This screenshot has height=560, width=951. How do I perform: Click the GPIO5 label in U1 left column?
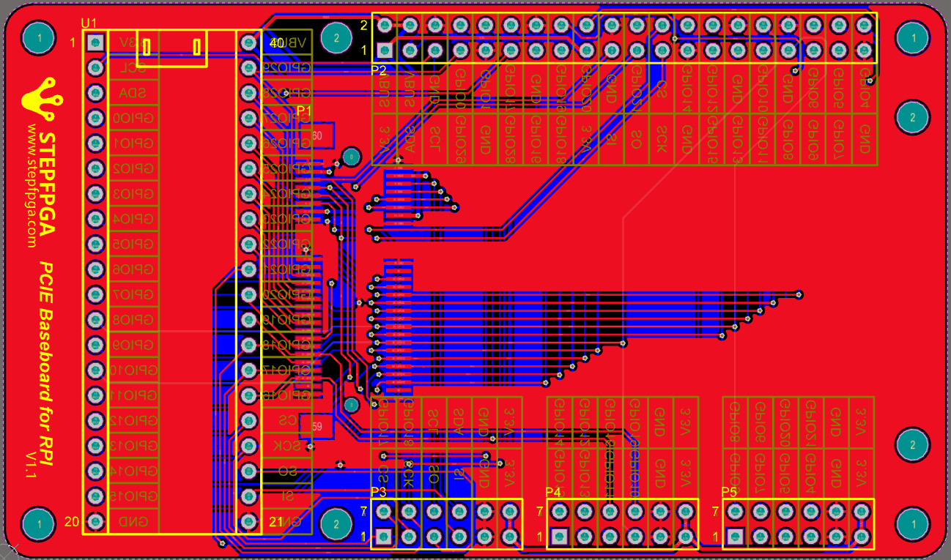(133, 244)
